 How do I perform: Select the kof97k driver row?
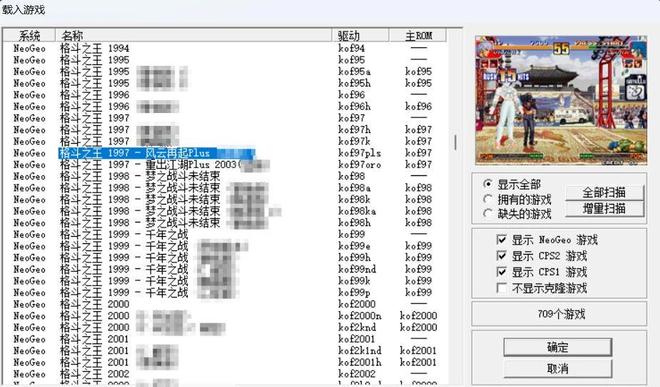click(225, 141)
